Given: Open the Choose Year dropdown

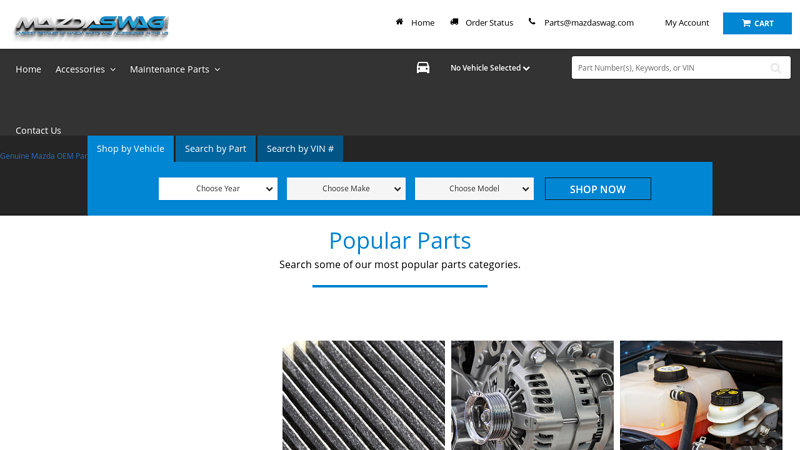Looking at the screenshot, I should (218, 189).
